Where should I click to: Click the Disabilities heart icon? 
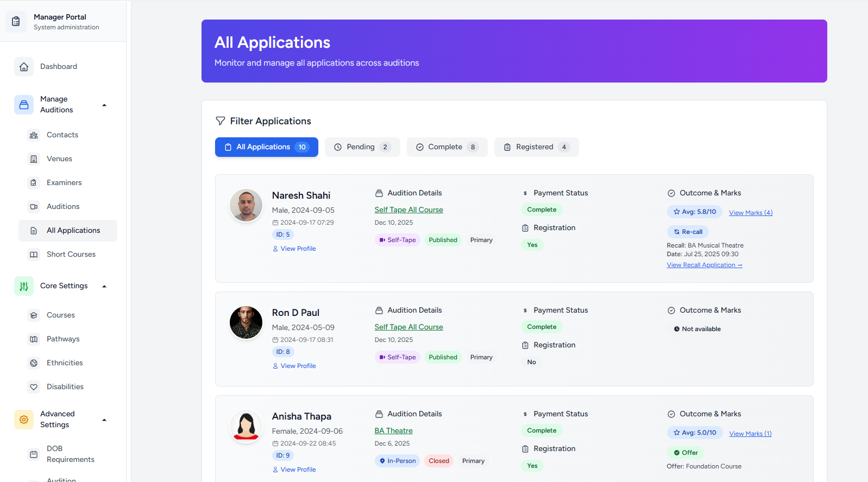tap(34, 387)
